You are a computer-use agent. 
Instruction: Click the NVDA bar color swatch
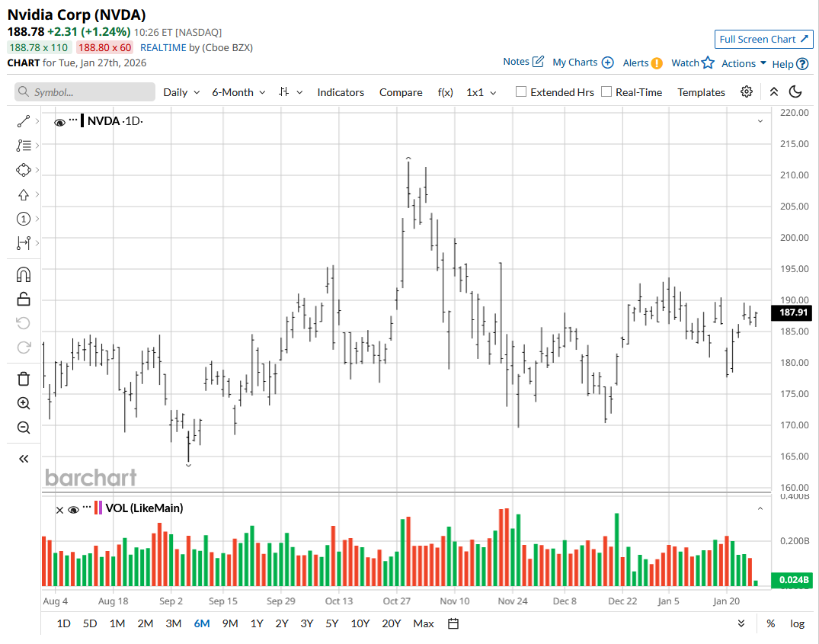(82, 121)
